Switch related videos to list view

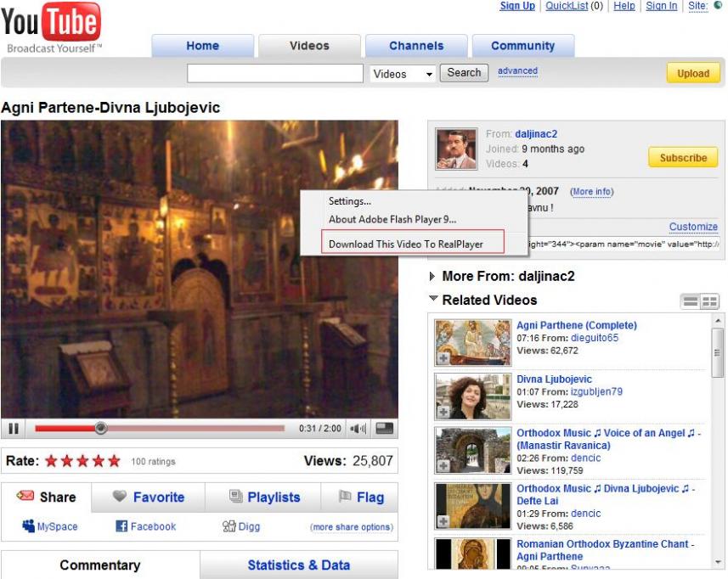[691, 301]
